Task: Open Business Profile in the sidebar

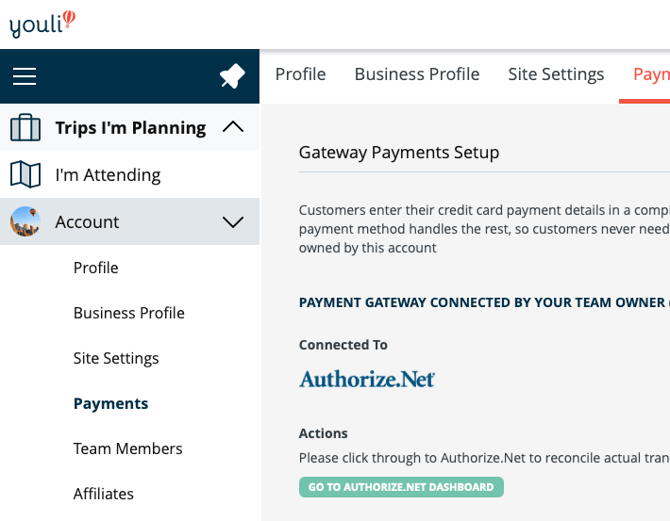Action: point(129,313)
